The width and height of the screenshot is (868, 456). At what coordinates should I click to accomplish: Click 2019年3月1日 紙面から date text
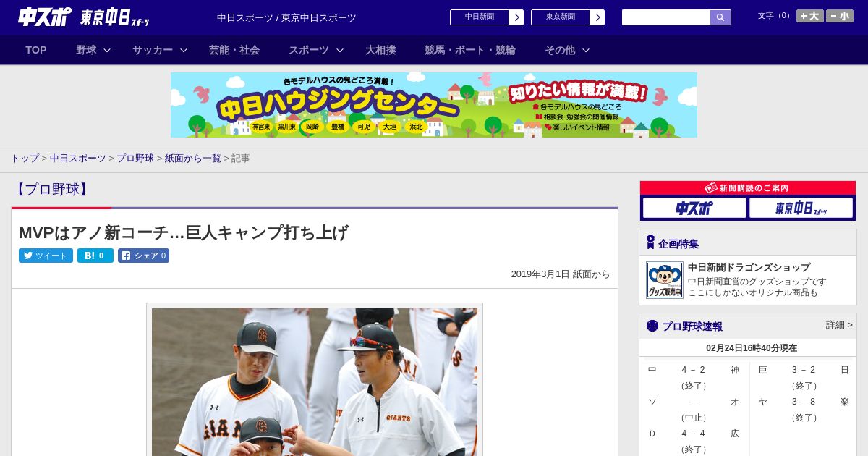coord(561,274)
